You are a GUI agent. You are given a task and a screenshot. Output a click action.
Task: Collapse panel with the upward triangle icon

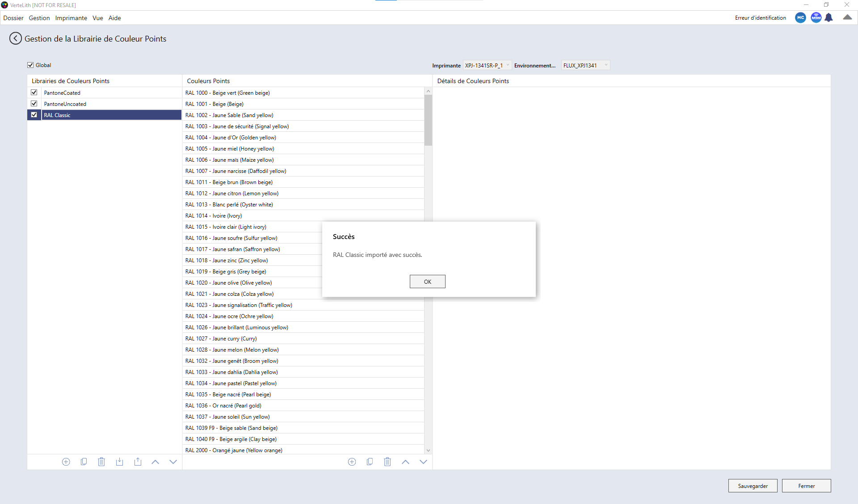(847, 17)
